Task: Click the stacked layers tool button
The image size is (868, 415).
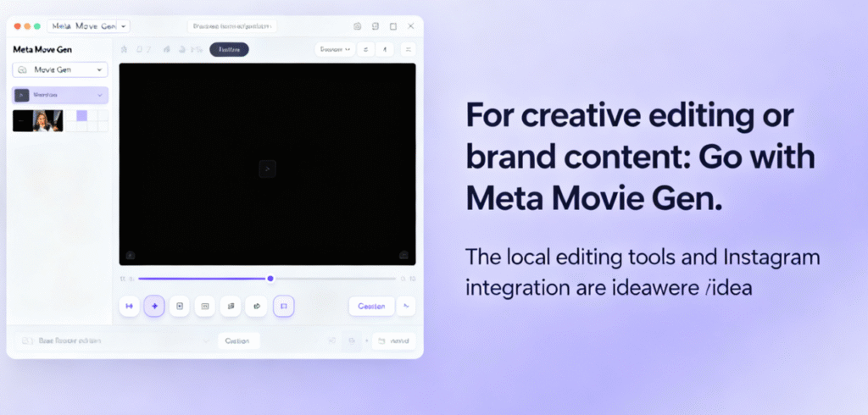Action: 230,306
